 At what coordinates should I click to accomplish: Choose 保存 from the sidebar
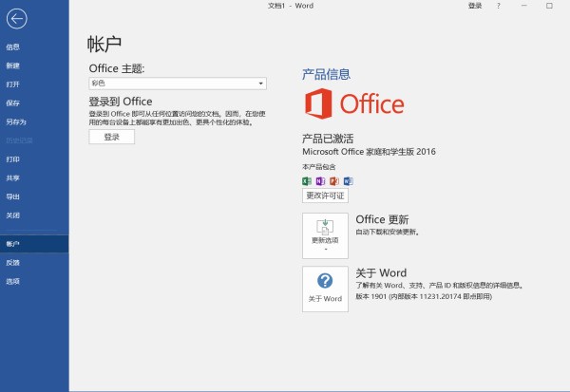tap(12, 103)
